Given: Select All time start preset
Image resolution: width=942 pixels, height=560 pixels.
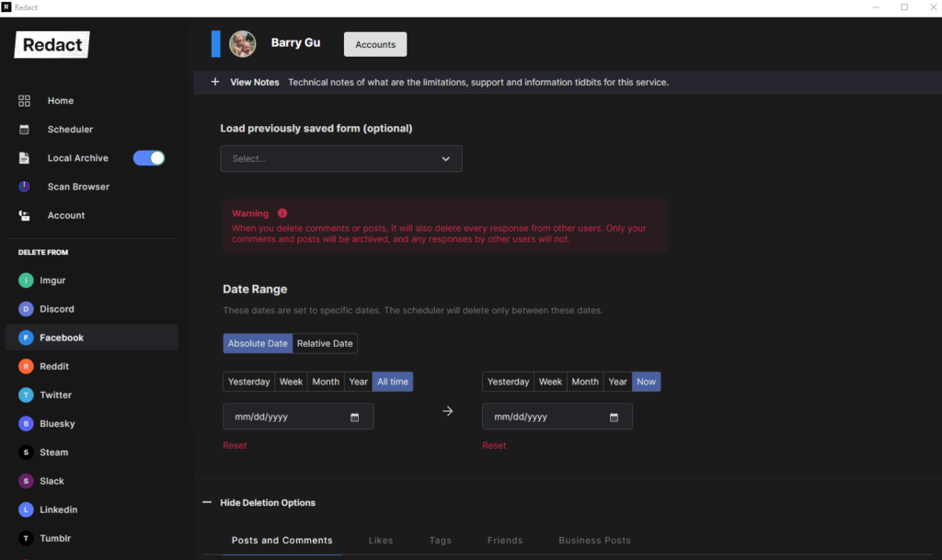Looking at the screenshot, I should 393,382.
